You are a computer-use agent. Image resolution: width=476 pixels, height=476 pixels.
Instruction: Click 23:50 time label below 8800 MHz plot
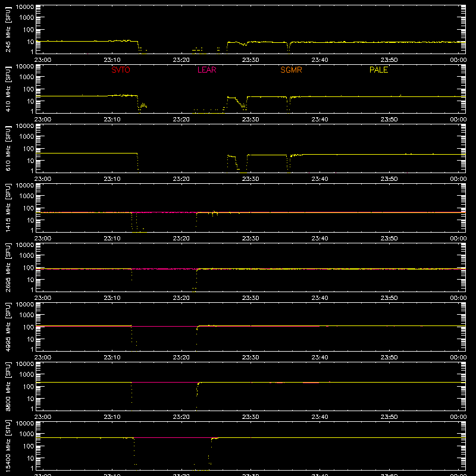click(x=389, y=417)
